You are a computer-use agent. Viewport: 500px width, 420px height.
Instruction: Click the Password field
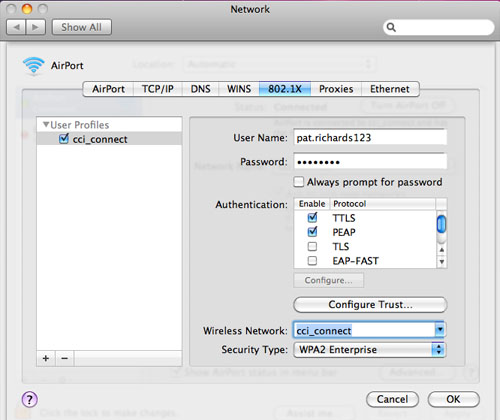[x=370, y=162]
